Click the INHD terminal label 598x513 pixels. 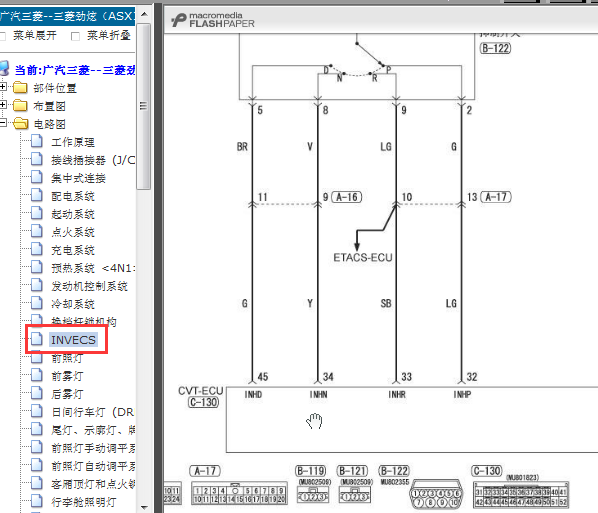[x=253, y=394]
